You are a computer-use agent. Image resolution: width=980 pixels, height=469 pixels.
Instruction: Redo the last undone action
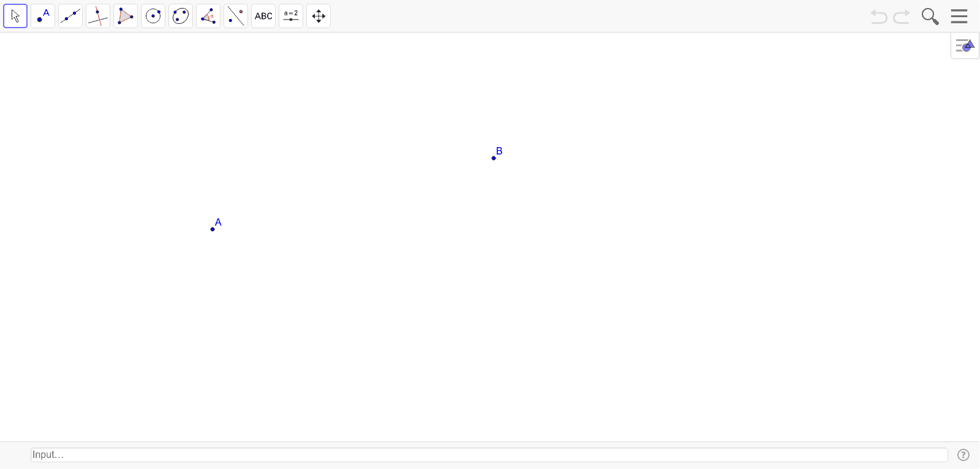902,17
